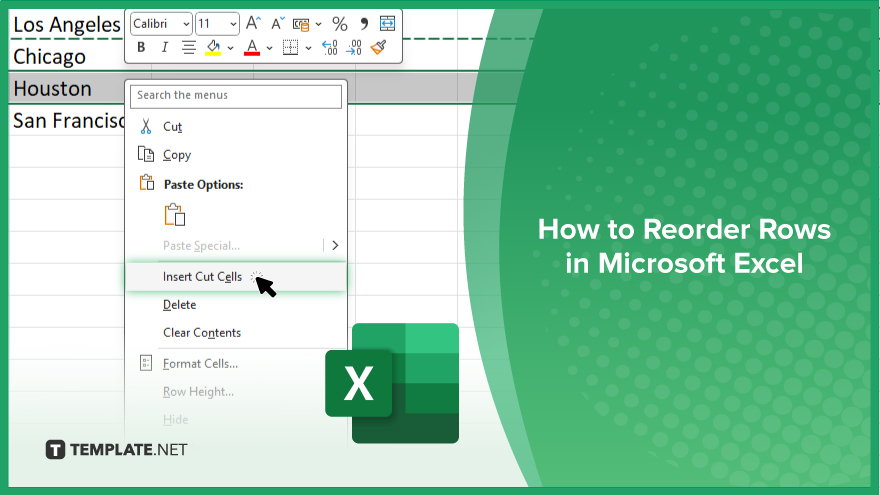Click the scissors Cut icon

pos(146,127)
